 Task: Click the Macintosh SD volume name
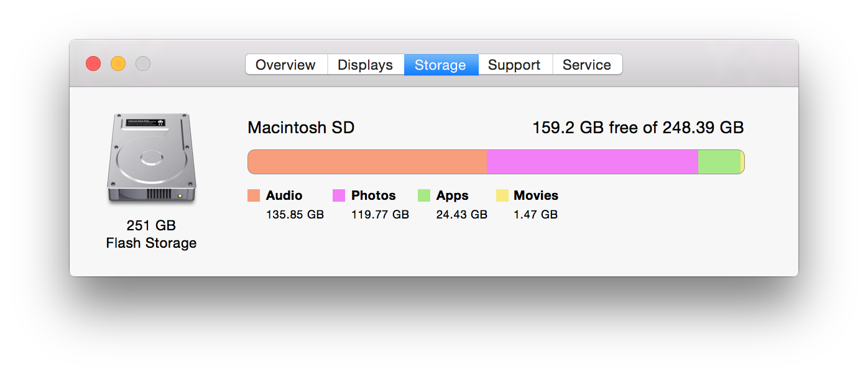[x=301, y=128]
